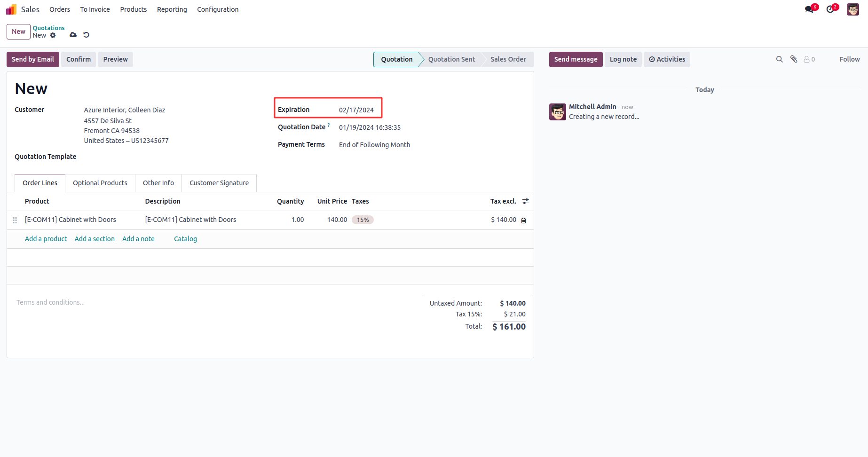Open the activities clock icon in header
The image size is (868, 457).
coord(830,9)
